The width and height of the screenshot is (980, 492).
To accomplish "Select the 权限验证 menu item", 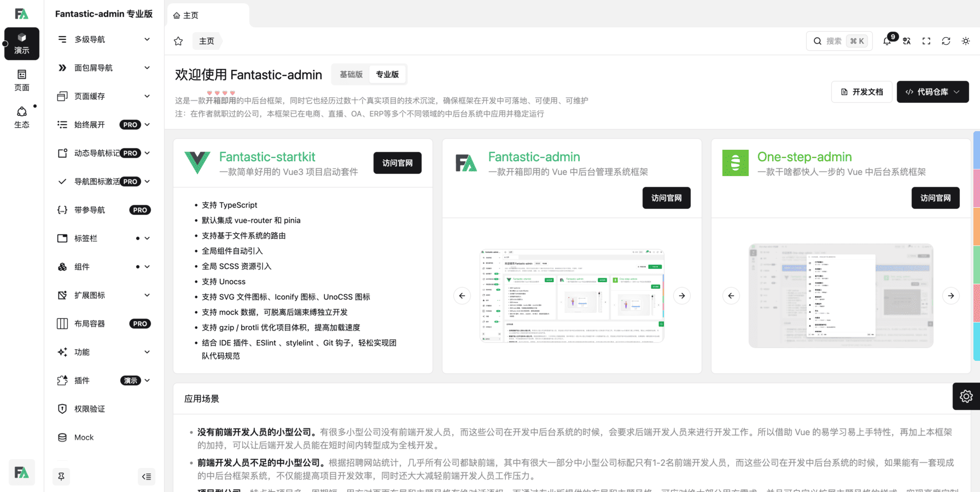I will 90,409.
